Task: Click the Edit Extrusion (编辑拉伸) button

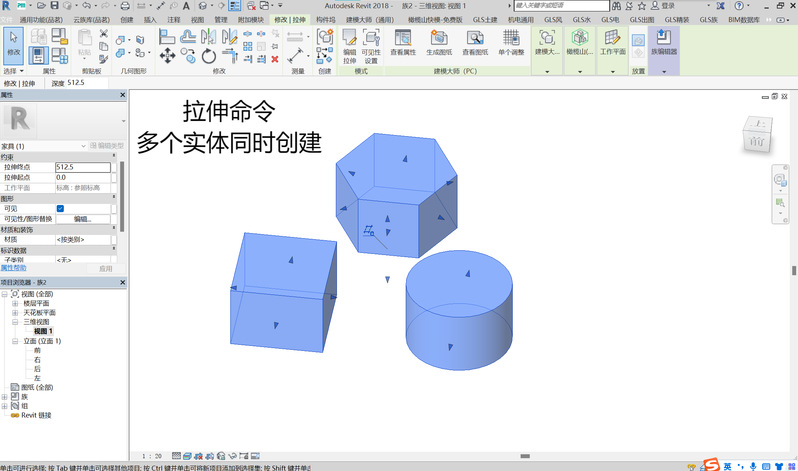Action: 349,43
